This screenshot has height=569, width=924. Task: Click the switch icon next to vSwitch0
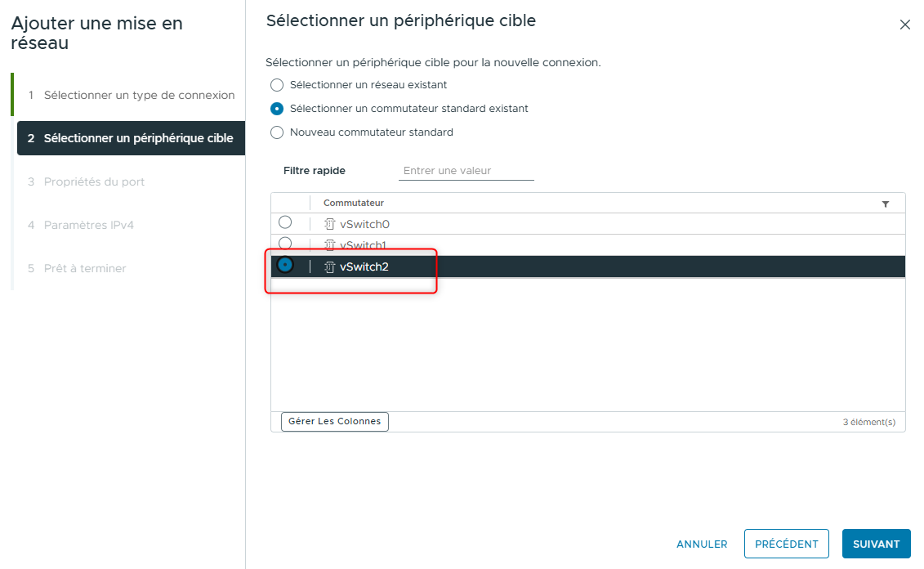(330, 222)
